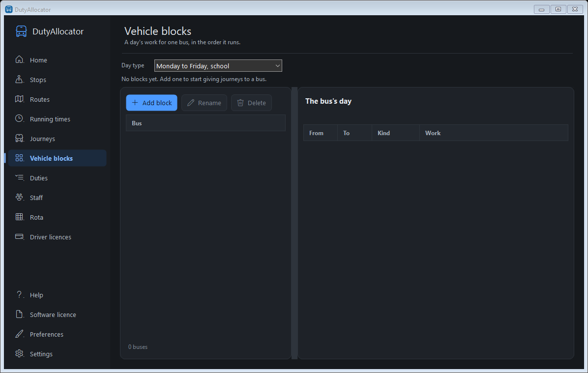Click the Staff people icon

[20, 197]
